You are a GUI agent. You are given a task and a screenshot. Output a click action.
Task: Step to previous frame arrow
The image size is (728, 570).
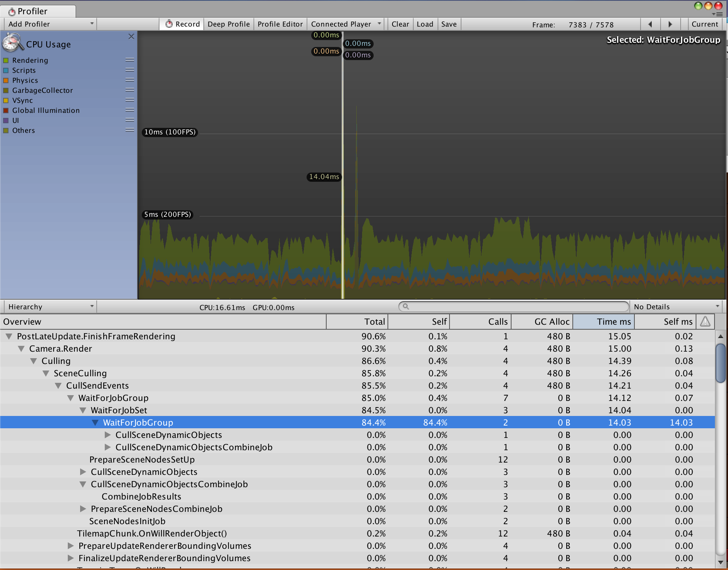[x=650, y=24]
